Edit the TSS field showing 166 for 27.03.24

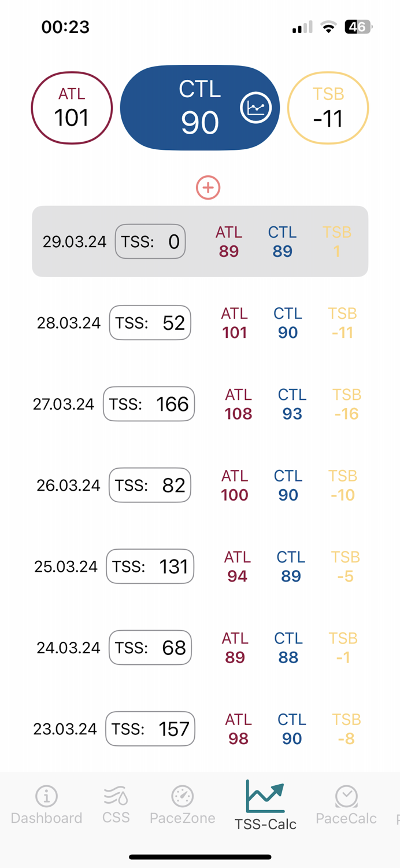149,404
